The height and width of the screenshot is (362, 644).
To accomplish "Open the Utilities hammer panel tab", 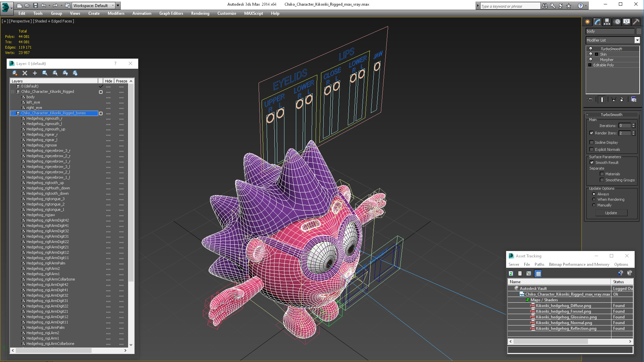I will (636, 22).
